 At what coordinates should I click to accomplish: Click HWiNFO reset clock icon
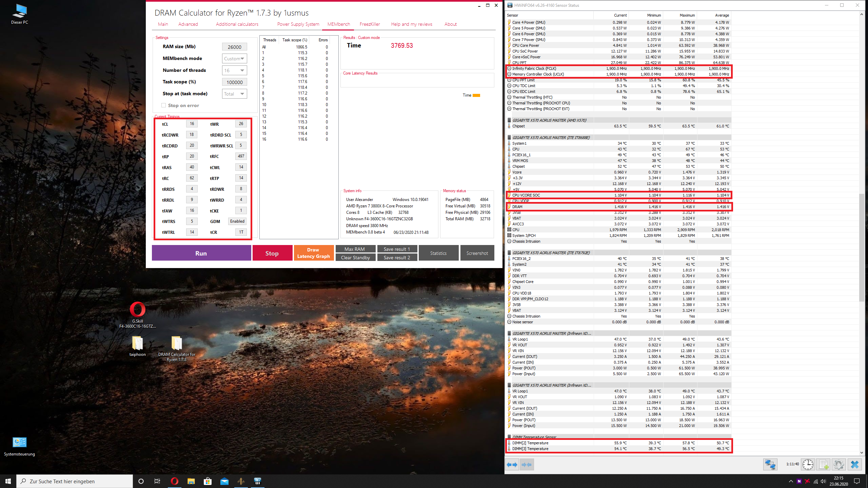808,464
